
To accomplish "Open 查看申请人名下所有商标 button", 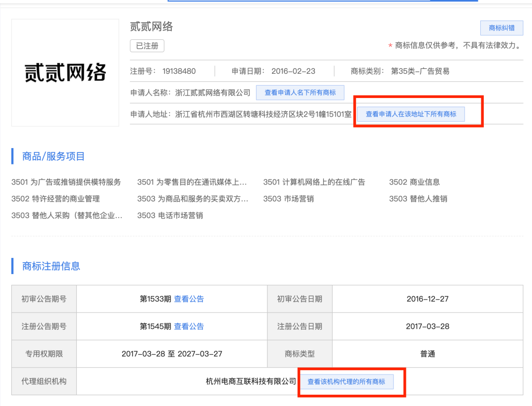I will pos(300,93).
